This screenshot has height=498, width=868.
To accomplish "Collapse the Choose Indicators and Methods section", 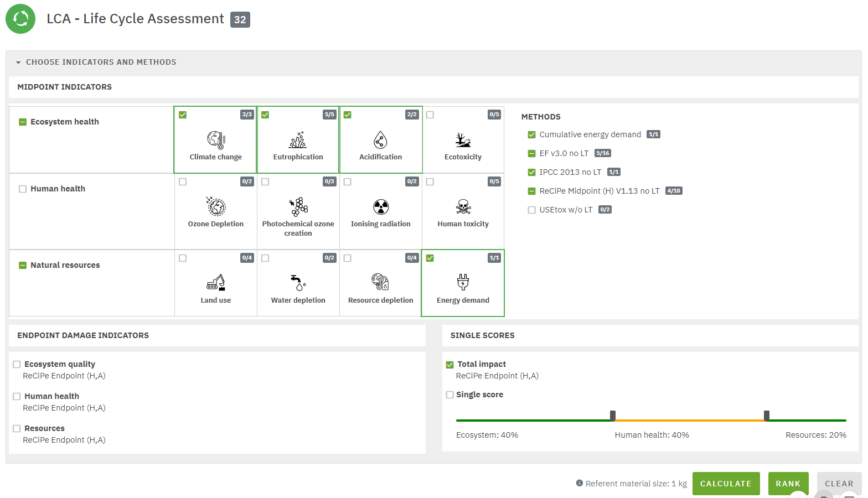I will (x=18, y=63).
